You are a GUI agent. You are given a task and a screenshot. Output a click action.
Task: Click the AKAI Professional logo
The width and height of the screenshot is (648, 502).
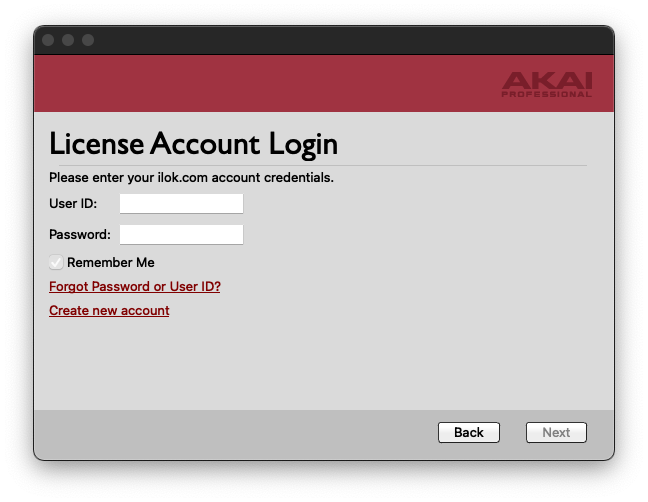tap(547, 84)
